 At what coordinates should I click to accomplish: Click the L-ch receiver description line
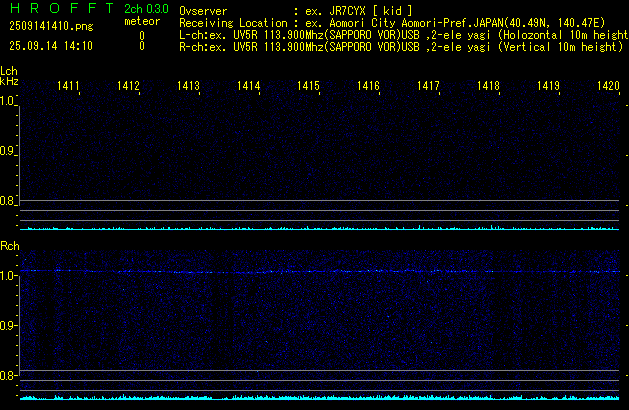pyautogui.click(x=404, y=35)
